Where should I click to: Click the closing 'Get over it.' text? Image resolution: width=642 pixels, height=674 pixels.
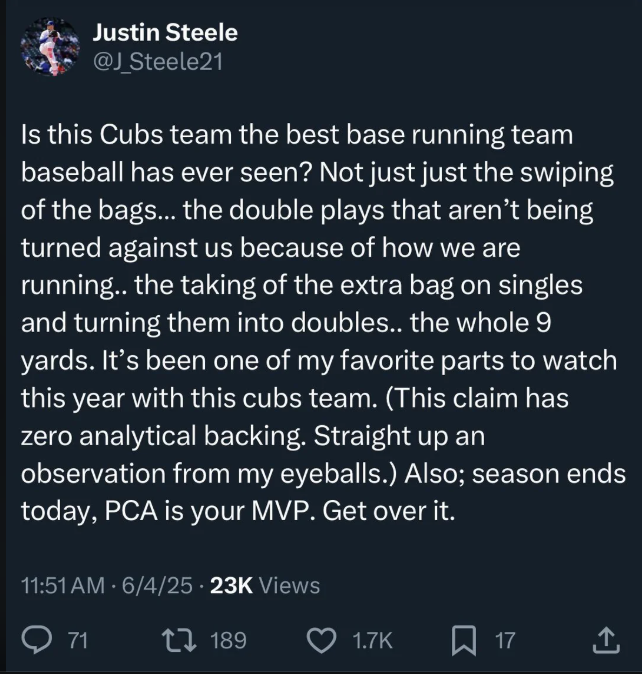tap(388, 511)
